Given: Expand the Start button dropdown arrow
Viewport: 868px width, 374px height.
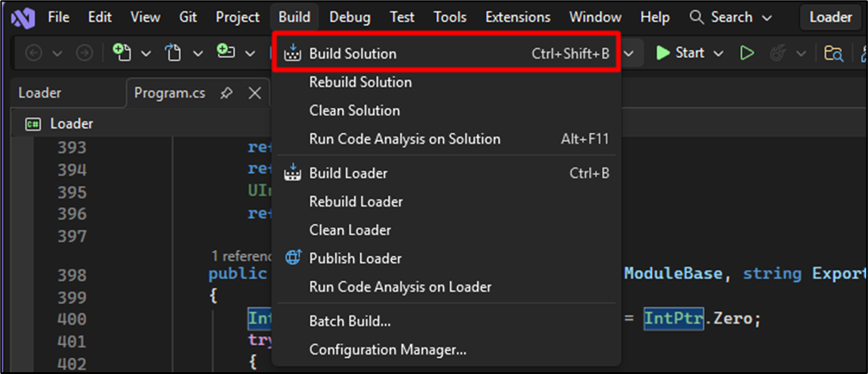Looking at the screenshot, I should (x=718, y=54).
